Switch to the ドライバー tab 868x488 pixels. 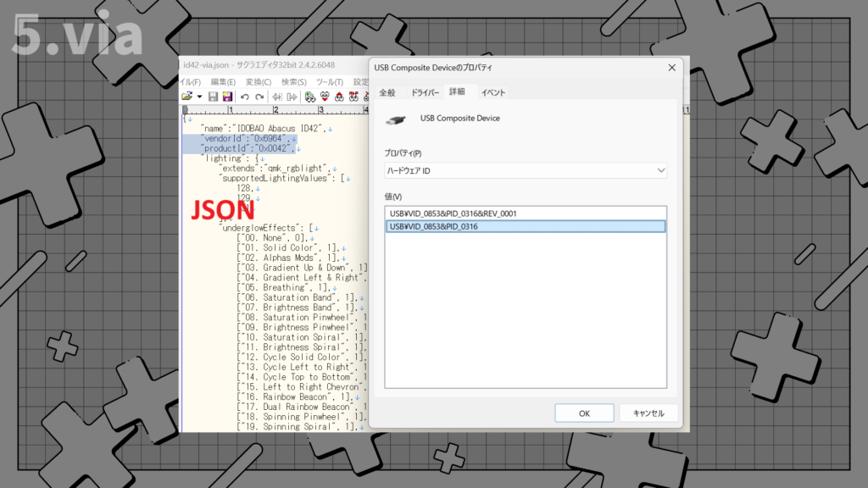[x=425, y=92]
